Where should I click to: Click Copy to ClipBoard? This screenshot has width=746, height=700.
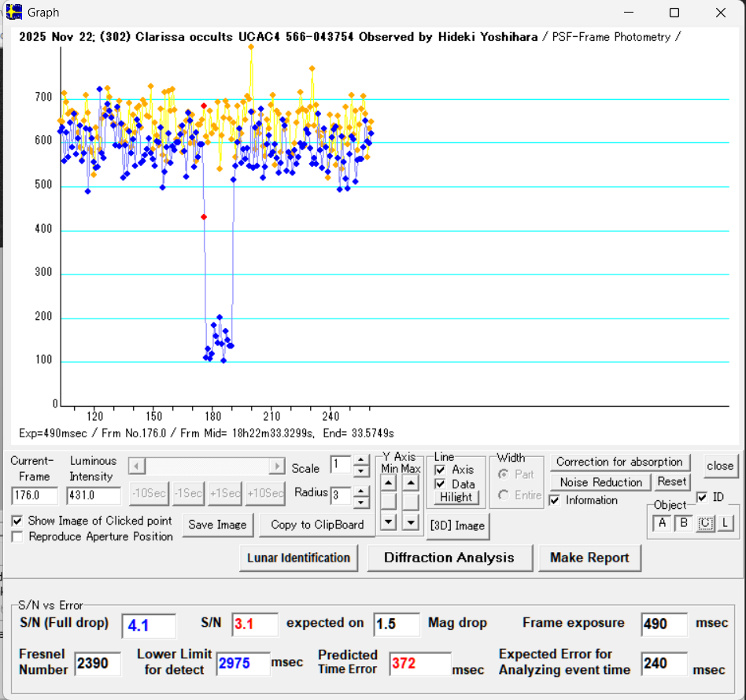(x=317, y=525)
